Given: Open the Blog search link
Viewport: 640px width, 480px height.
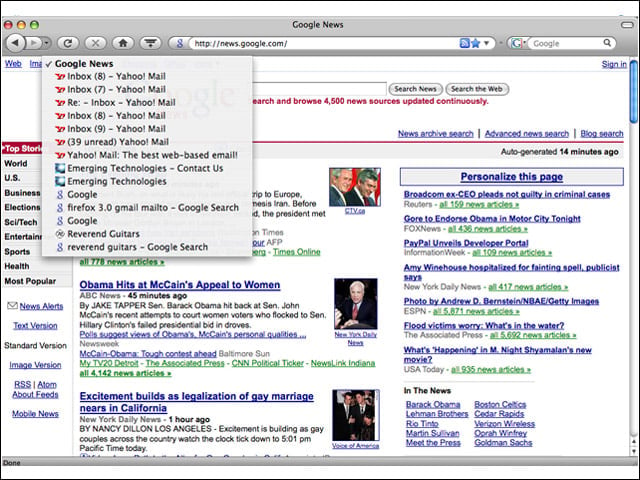Looking at the screenshot, I should coord(602,133).
